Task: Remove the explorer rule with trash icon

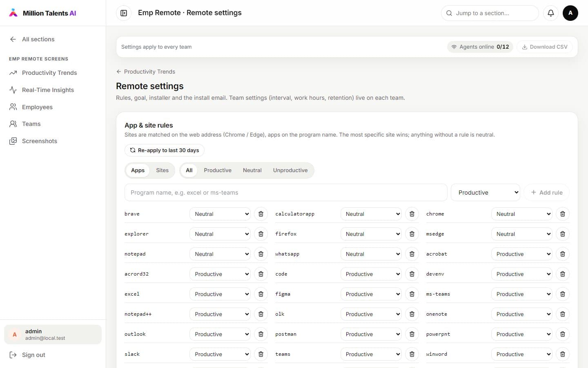Action: pos(261,234)
